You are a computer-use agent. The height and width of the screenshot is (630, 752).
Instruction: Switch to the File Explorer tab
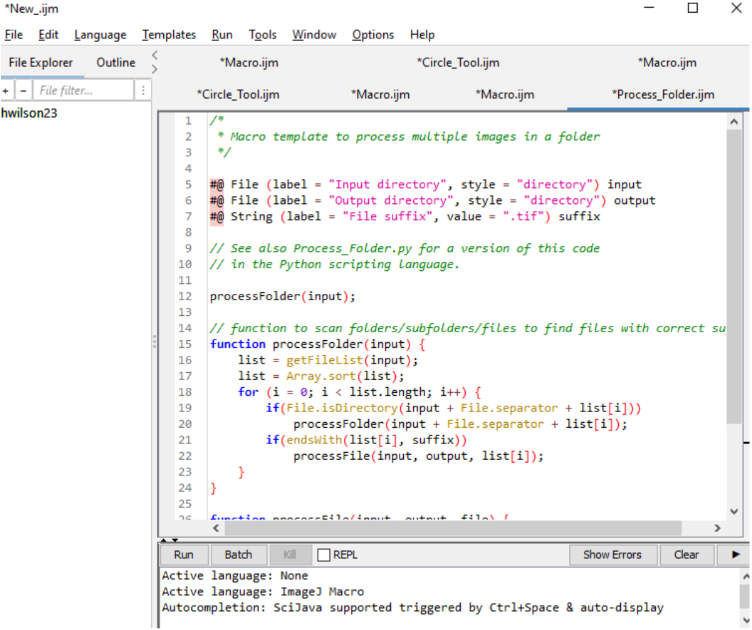[x=41, y=62]
